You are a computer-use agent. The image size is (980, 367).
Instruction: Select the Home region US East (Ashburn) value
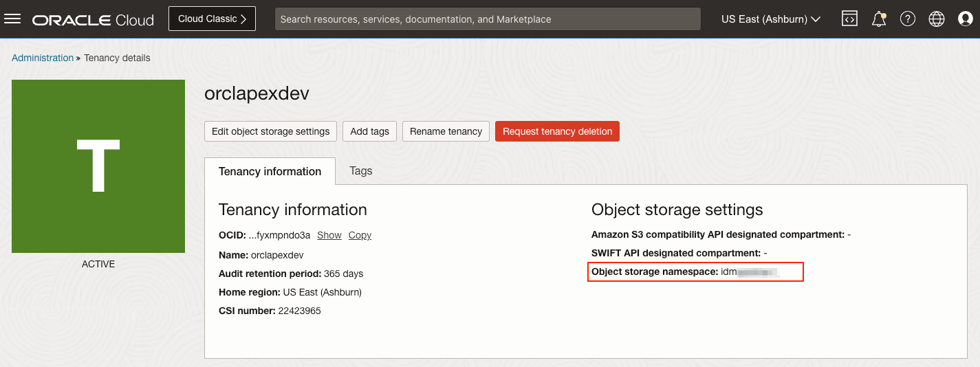[x=323, y=292]
